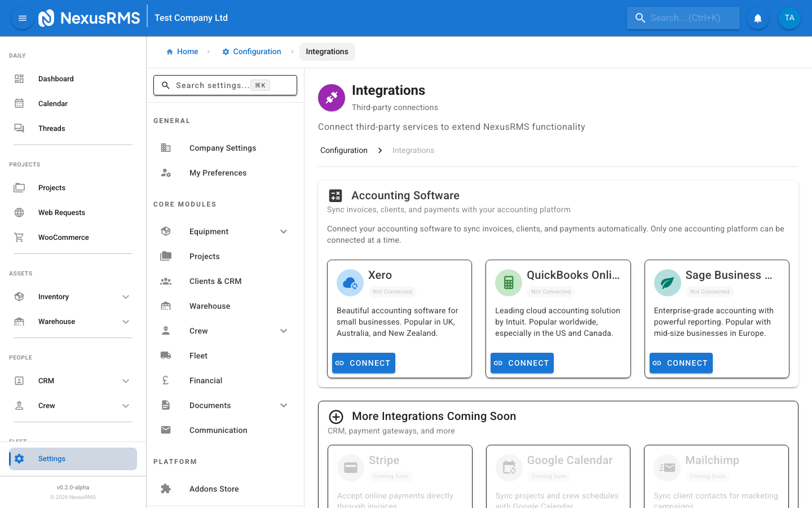Open the hamburger navigation menu
Screen dimensions: 812x508
[22, 17]
